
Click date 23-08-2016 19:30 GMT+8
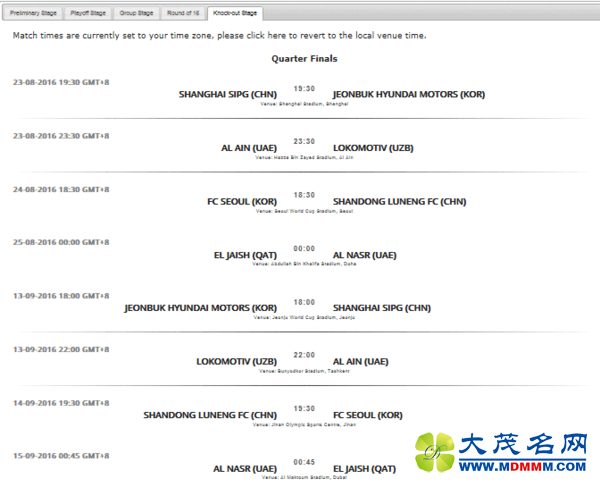pos(61,82)
